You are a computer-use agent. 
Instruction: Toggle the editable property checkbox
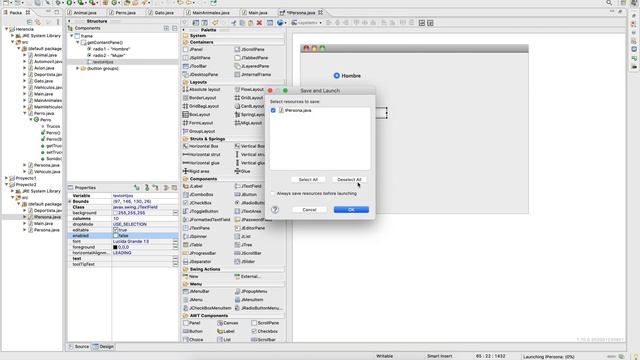(116, 230)
